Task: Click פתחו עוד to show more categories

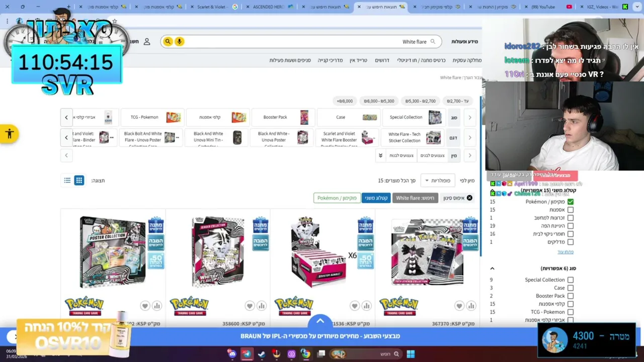Action: (x=565, y=252)
